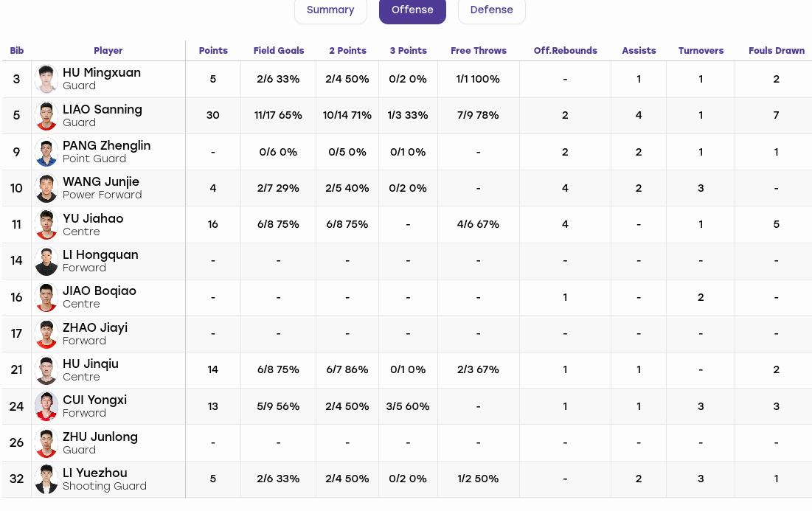Viewport: 812px width, 511px height.
Task: Open LI Yuezhou's headshot thumbnail
Action: (x=46, y=479)
